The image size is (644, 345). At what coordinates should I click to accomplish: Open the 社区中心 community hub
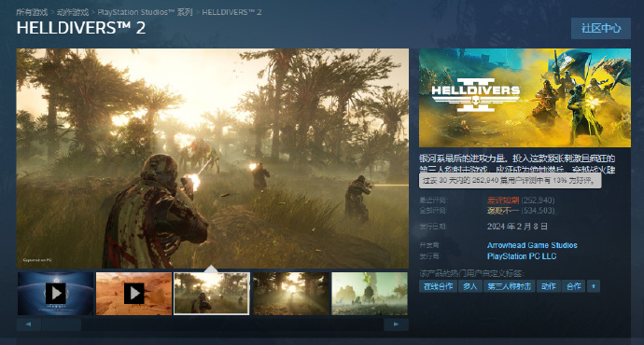(x=601, y=28)
